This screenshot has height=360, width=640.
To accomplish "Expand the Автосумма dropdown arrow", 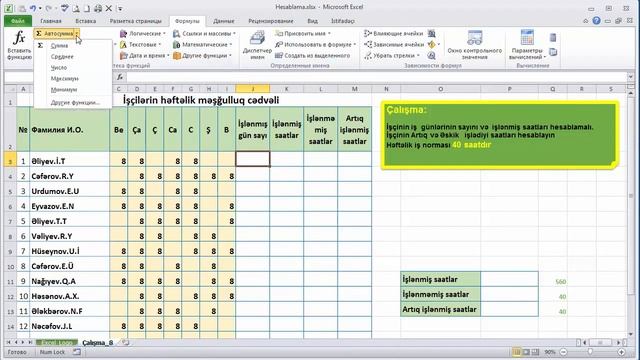I will point(77,33).
